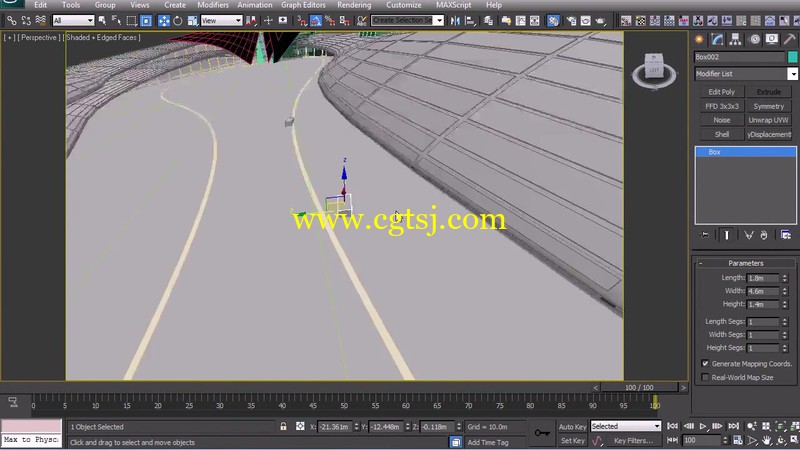
Task: Toggle Angle Snap button
Action: pyautogui.click(x=316, y=20)
